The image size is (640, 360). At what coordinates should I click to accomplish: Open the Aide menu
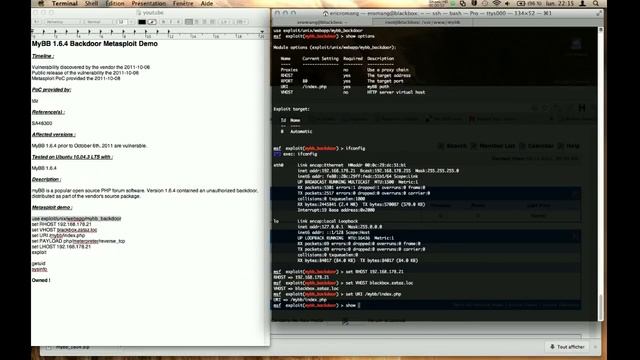coord(207,3)
